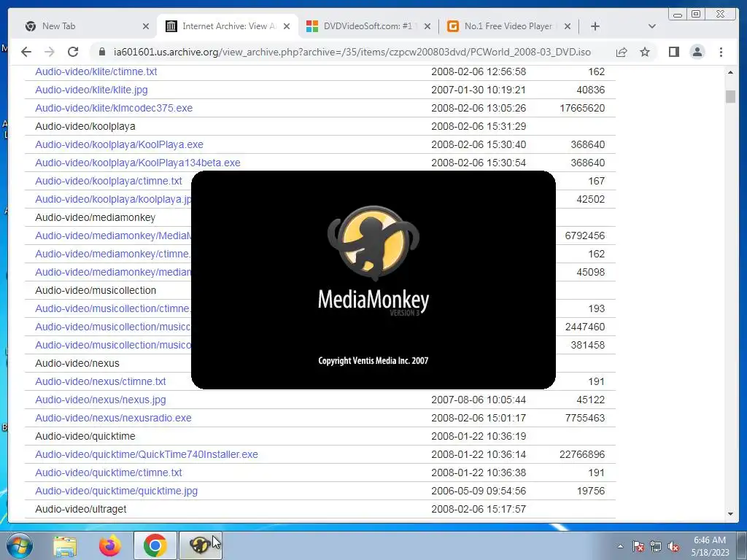
Task: Bookmark this page with the star icon
Action: click(x=645, y=52)
